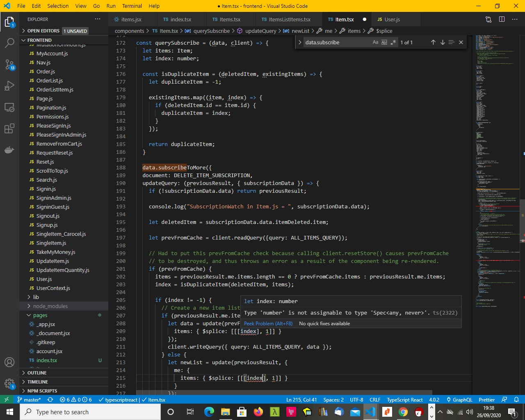Switch to the ItemsListItems.tsx tab
525x420 pixels.
coord(290,19)
